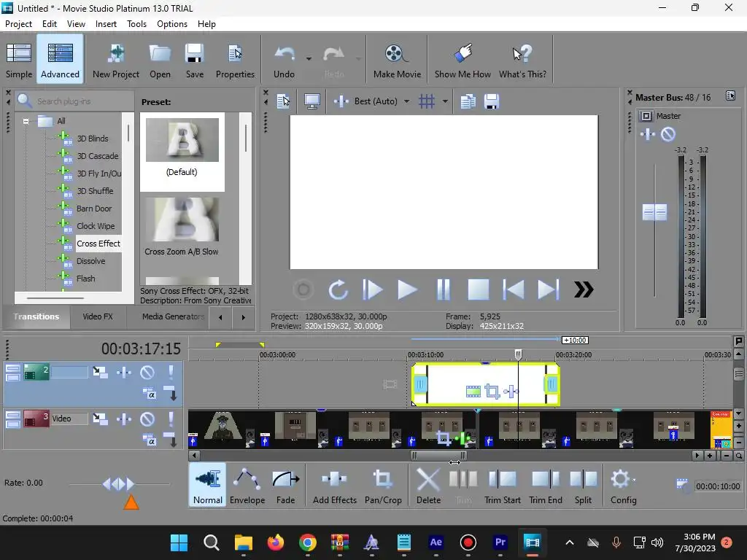The height and width of the screenshot is (560, 747).
Task: Pause the playback
Action: coord(443,289)
